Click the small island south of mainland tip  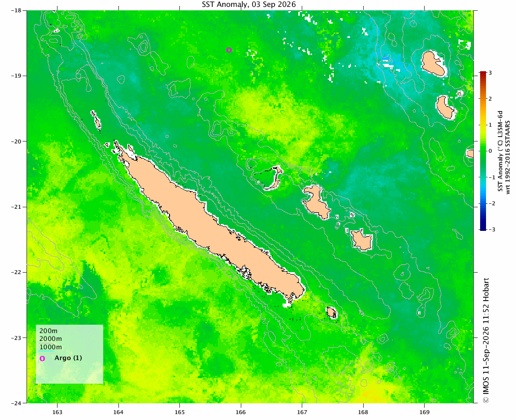(331, 312)
